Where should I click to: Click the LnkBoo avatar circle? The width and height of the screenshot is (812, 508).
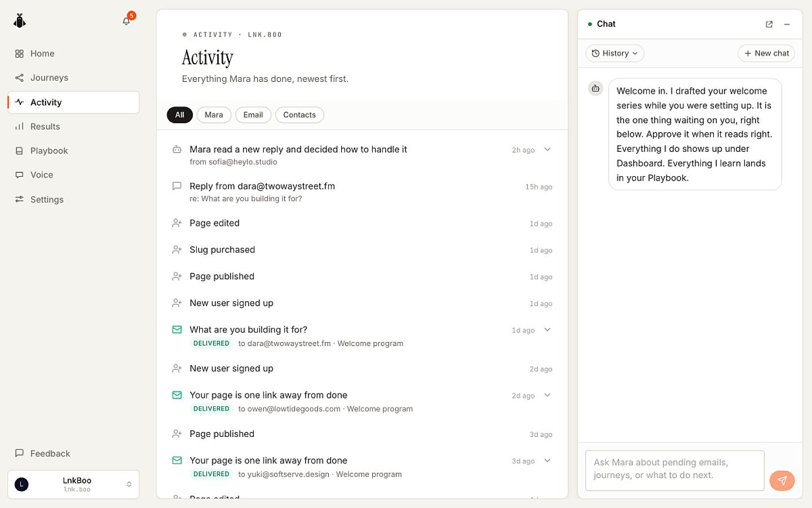coord(21,484)
